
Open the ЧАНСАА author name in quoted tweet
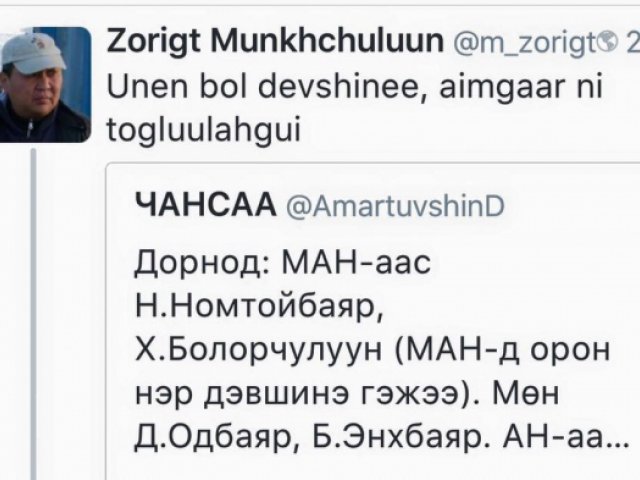pos(206,205)
